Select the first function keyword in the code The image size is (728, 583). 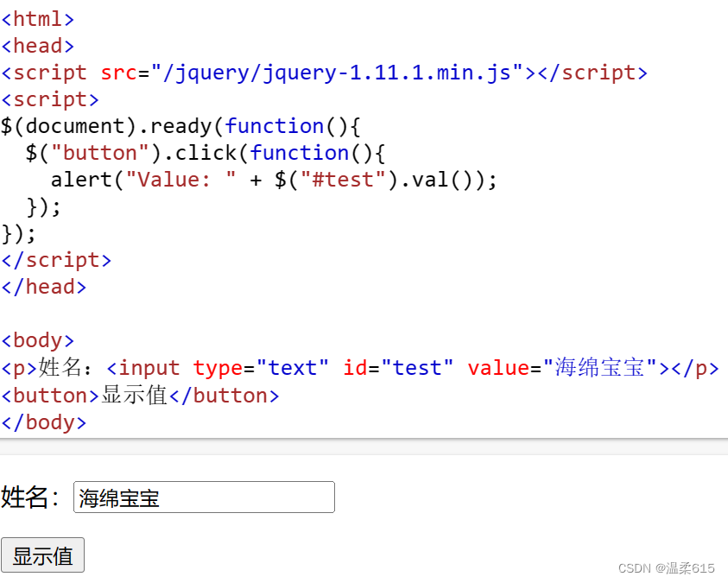pyautogui.click(x=275, y=126)
